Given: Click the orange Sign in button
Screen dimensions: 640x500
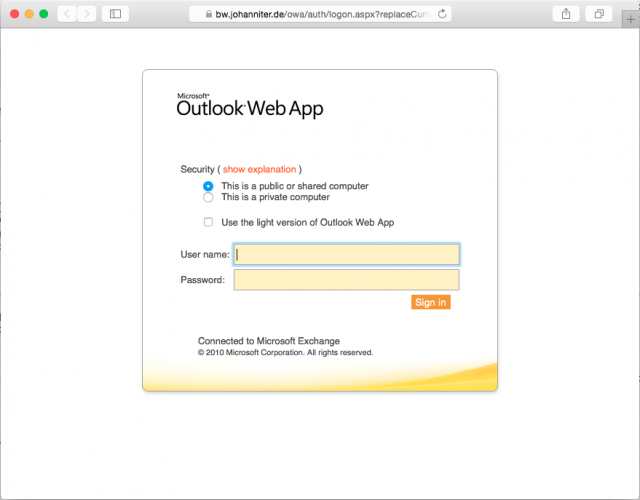Looking at the screenshot, I should point(431,302).
